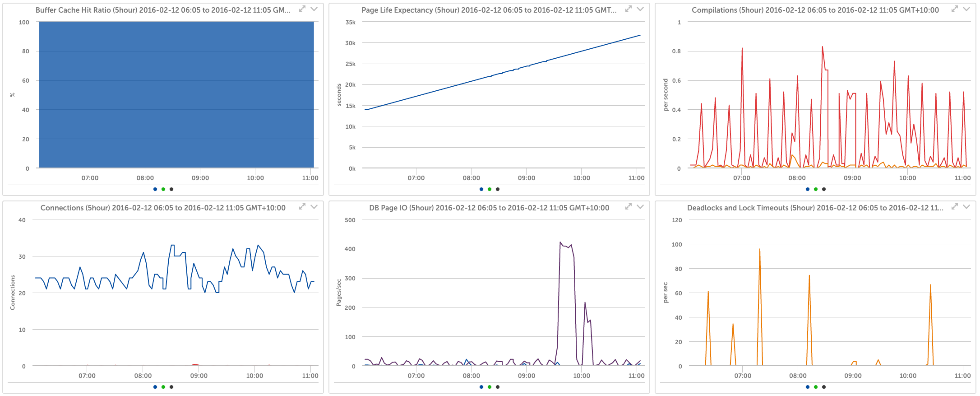
Task: Select green dot under Deadlocks and Lock Timeouts
Action: click(816, 387)
